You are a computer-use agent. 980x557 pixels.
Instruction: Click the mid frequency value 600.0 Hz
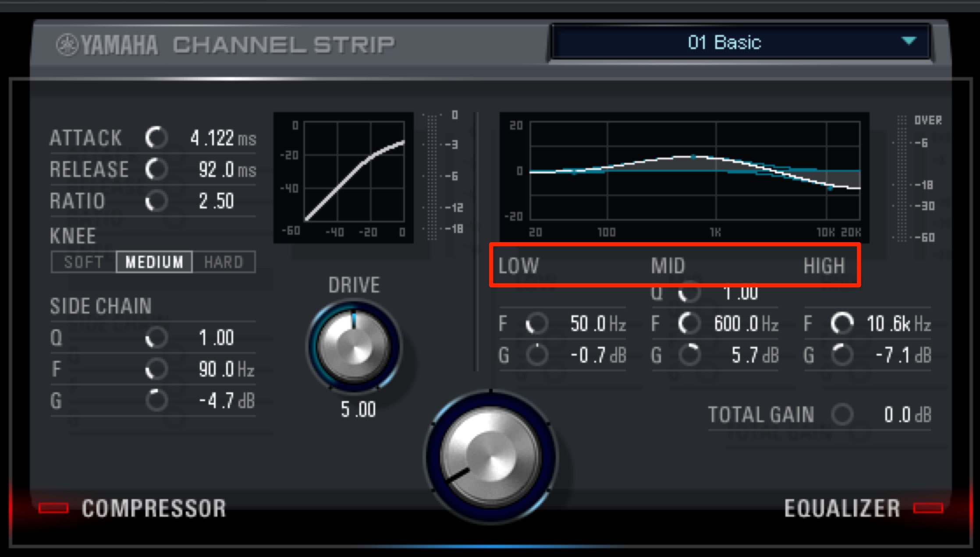click(x=746, y=324)
